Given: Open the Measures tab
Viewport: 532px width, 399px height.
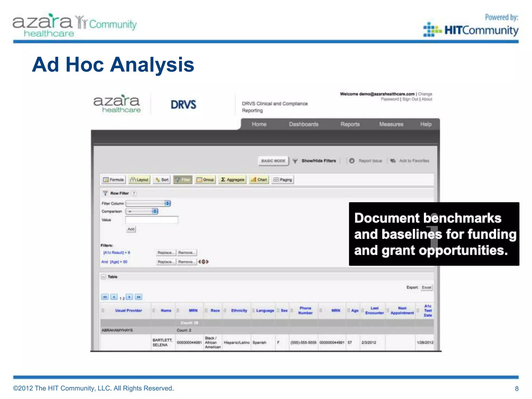Looking at the screenshot, I should [x=391, y=124].
